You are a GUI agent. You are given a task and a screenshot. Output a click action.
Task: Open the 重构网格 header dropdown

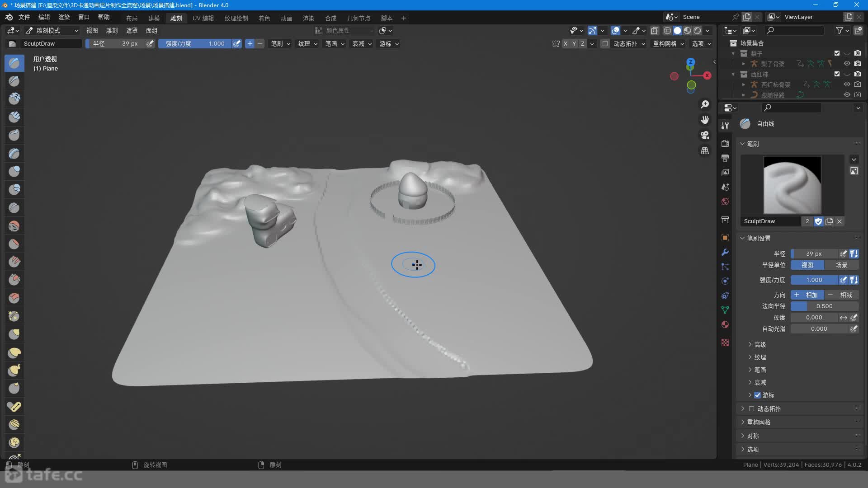tap(668, 44)
